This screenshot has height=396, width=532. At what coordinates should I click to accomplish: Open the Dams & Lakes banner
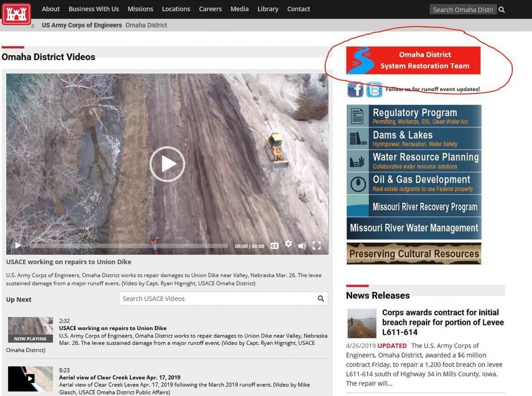click(414, 138)
